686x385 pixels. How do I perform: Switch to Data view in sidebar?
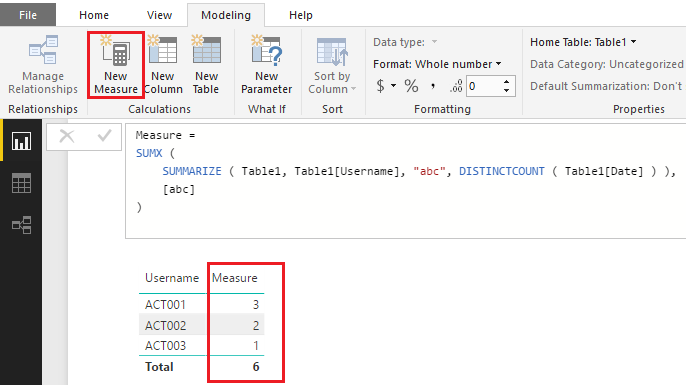[x=21, y=183]
